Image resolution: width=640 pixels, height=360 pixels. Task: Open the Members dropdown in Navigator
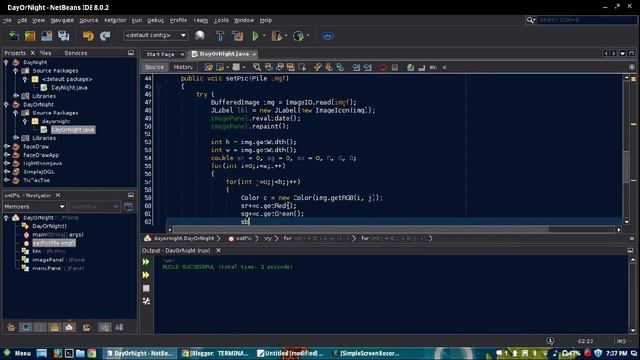[x=35, y=207]
